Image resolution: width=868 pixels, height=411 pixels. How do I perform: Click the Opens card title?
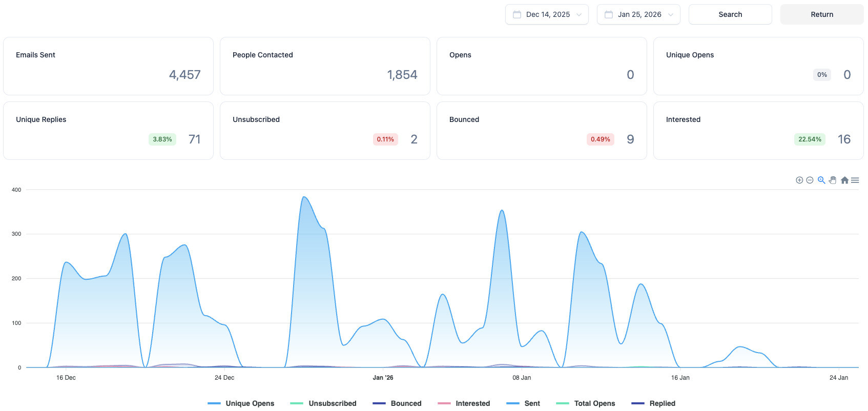(460, 55)
